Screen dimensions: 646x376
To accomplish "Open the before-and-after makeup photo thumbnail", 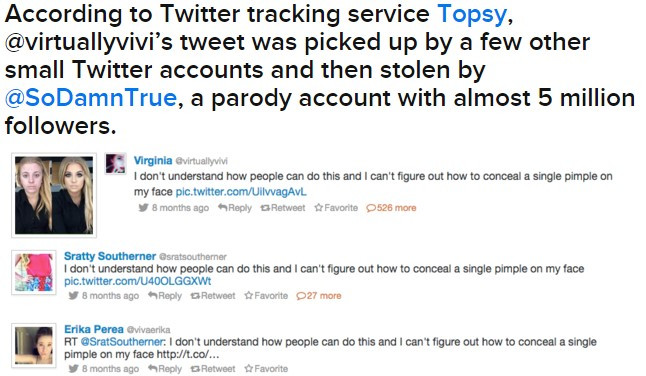I will click(54, 195).
